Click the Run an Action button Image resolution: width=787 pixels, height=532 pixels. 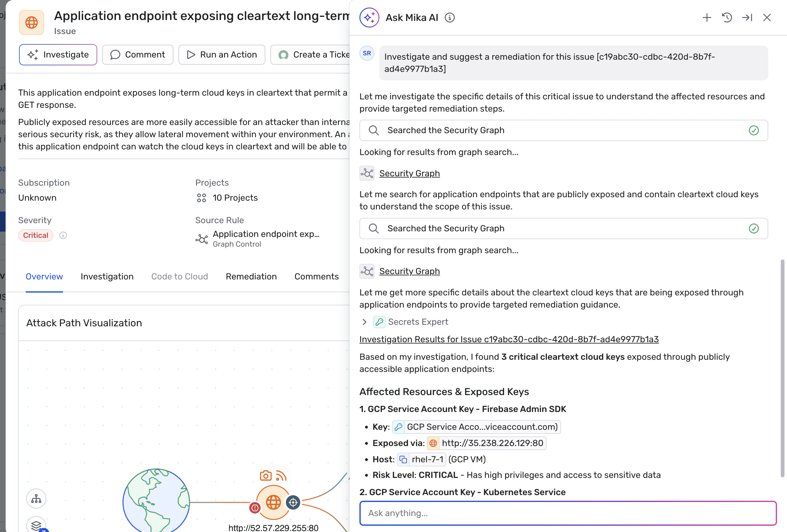(222, 54)
